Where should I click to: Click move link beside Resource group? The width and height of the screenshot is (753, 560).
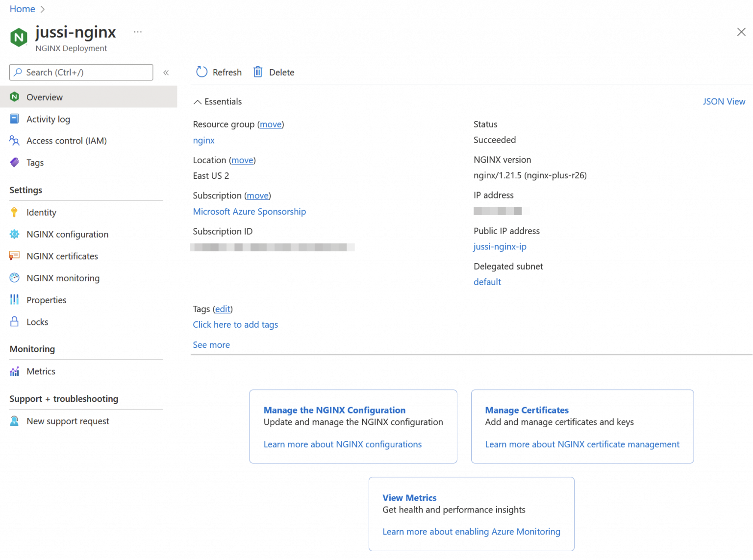[271, 124]
